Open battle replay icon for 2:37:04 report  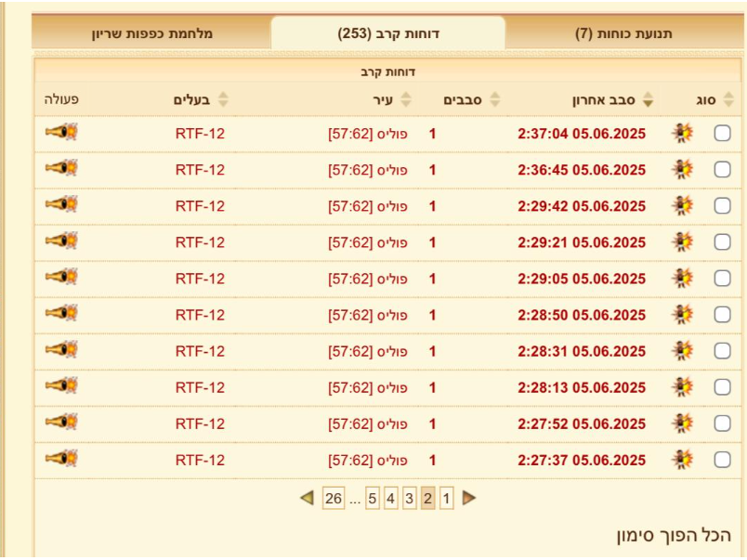[61, 132]
